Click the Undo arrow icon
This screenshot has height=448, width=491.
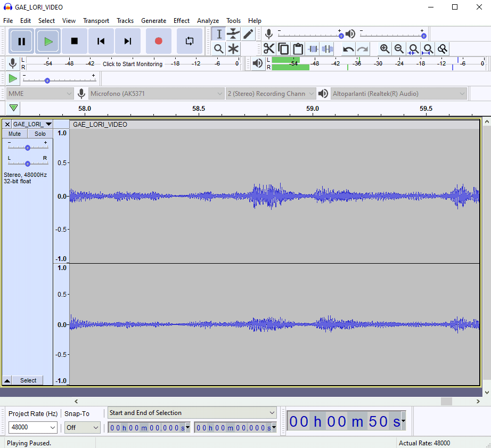pos(348,49)
